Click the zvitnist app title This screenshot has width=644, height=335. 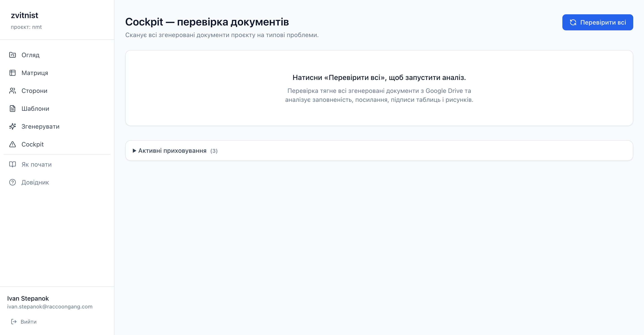pos(25,15)
